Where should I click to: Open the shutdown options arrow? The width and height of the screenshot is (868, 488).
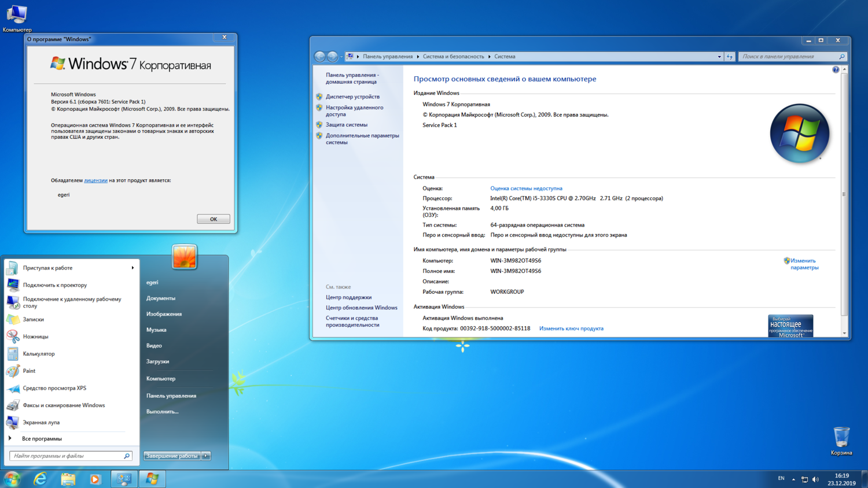coord(206,456)
